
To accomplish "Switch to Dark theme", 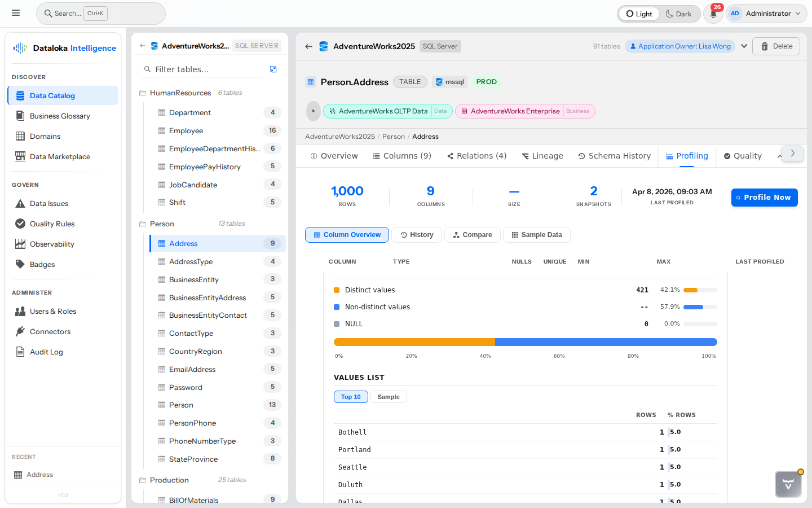I will point(678,14).
